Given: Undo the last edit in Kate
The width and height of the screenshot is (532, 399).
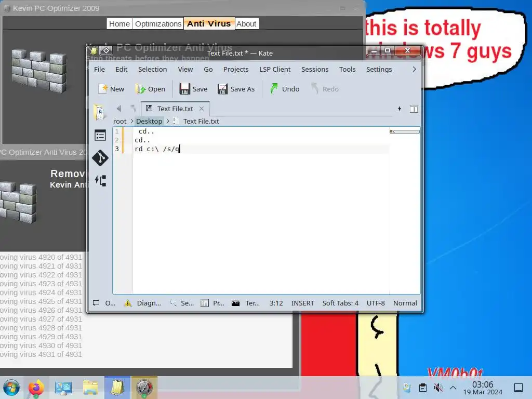Looking at the screenshot, I should [x=285, y=89].
